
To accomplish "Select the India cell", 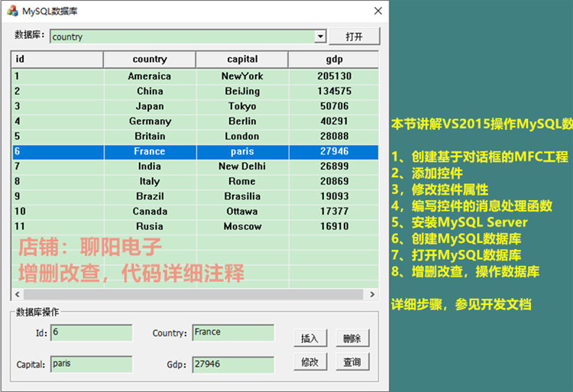I will click(x=150, y=167).
